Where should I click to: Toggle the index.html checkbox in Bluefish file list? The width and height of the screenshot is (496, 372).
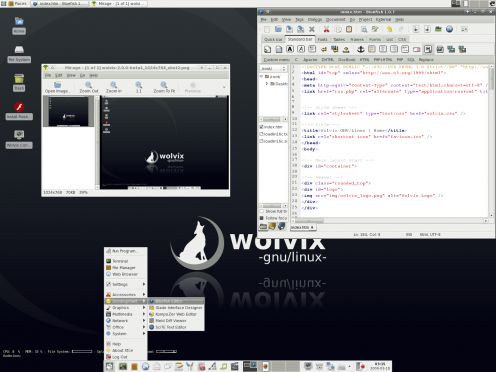pos(262,127)
